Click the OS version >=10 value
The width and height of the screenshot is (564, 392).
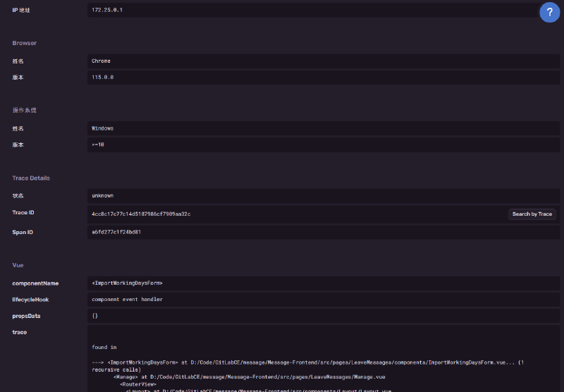pyautogui.click(x=97, y=145)
